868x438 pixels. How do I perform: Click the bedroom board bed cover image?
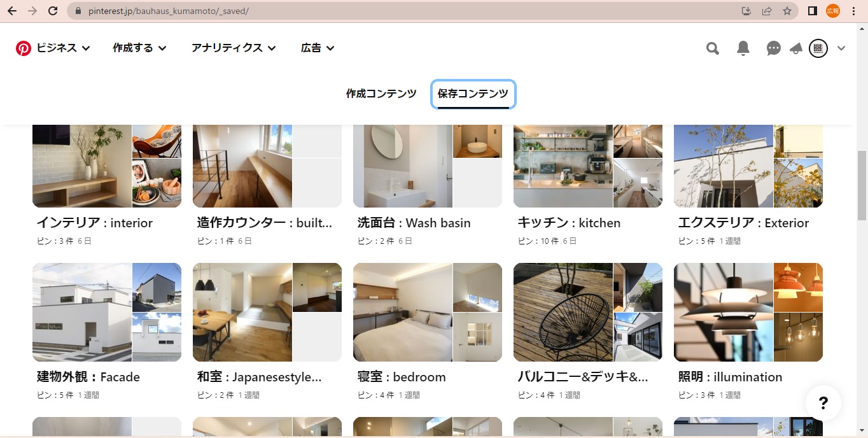[403, 312]
